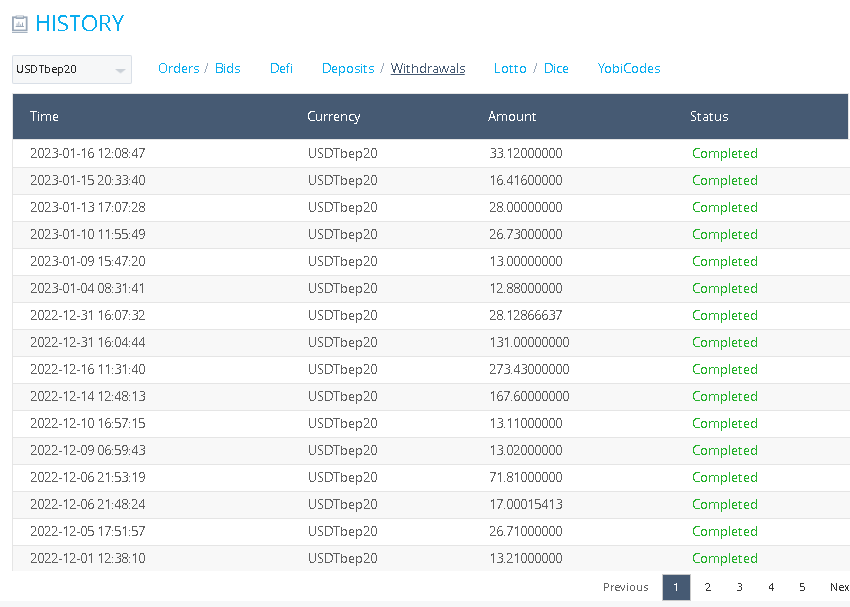Click the Time column header
Viewport: 850px width, 607px height.
[x=44, y=117]
